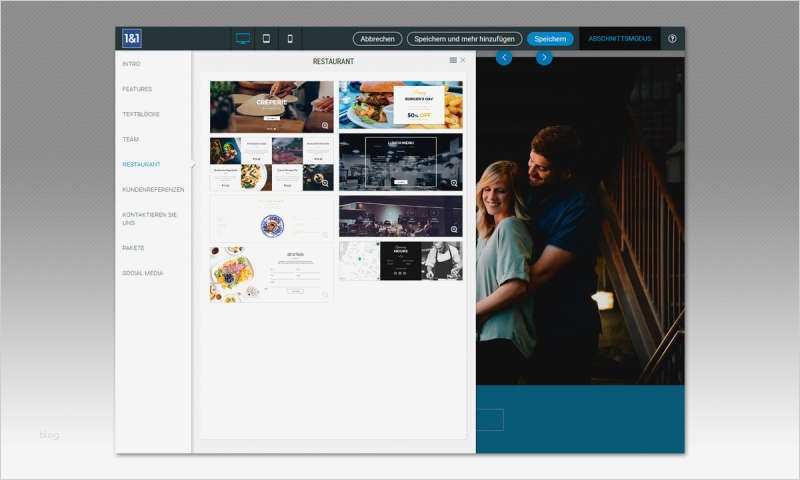
Task: Zoom into the Creperie template preview
Action: coord(325,125)
